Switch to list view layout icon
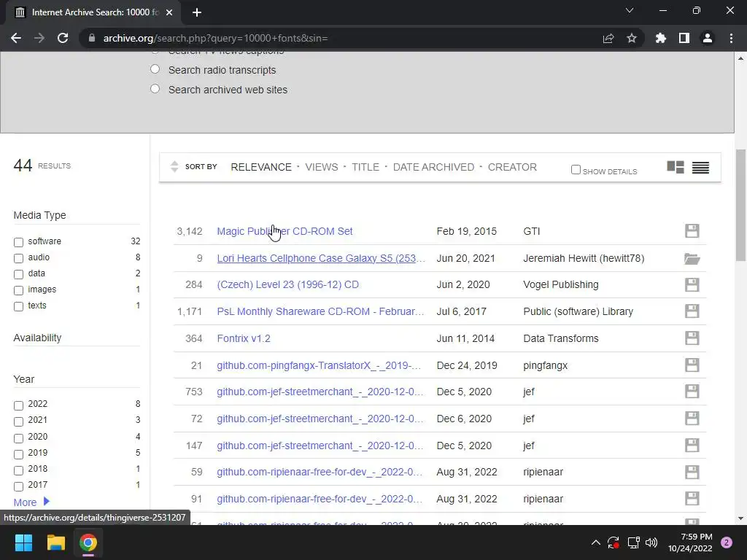 point(701,167)
